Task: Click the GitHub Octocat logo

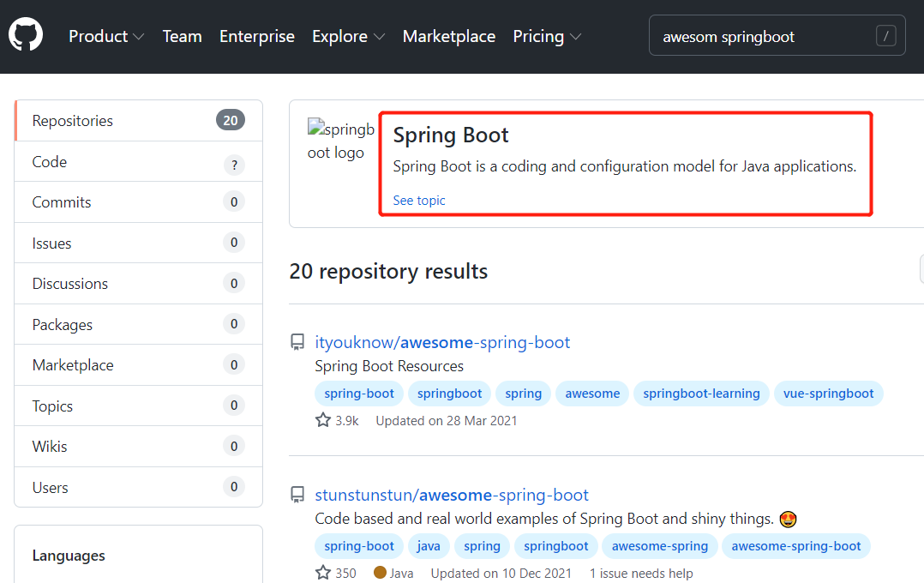Action: [x=26, y=35]
